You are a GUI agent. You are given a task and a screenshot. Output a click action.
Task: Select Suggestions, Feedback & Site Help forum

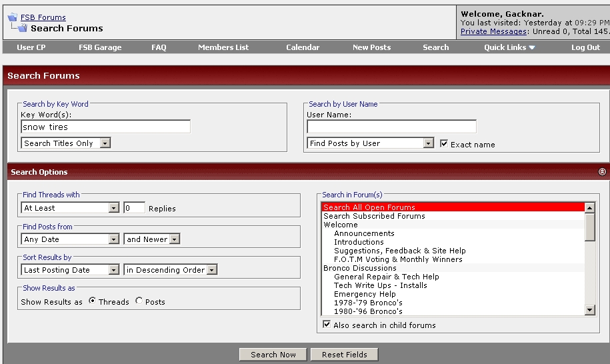click(453, 251)
